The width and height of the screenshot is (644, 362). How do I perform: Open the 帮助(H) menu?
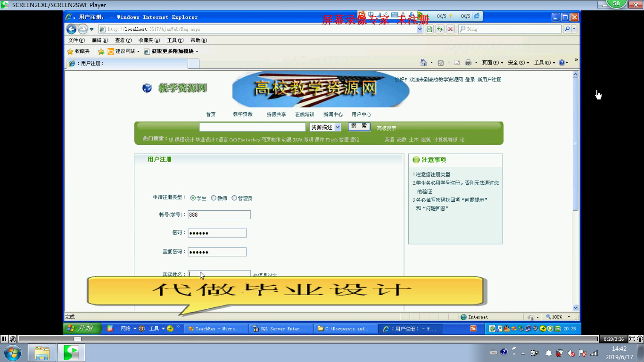tap(198, 41)
